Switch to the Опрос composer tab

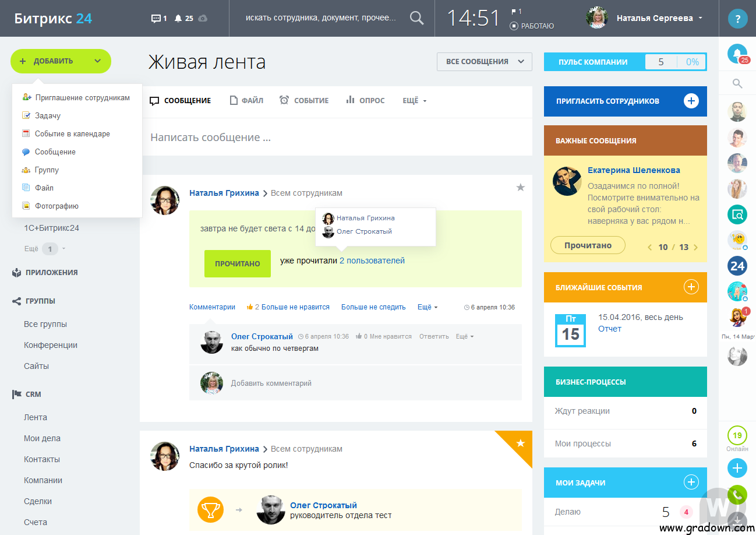click(365, 101)
